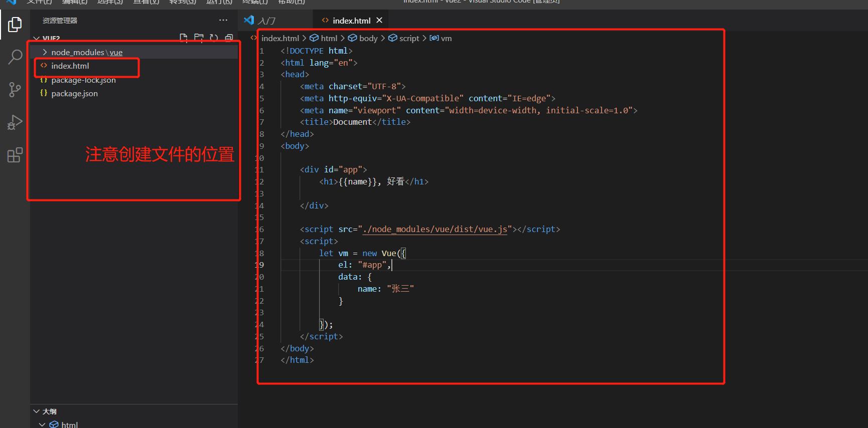Click the closing </body> tag
Image resolution: width=868 pixels, height=428 pixels.
click(x=297, y=348)
